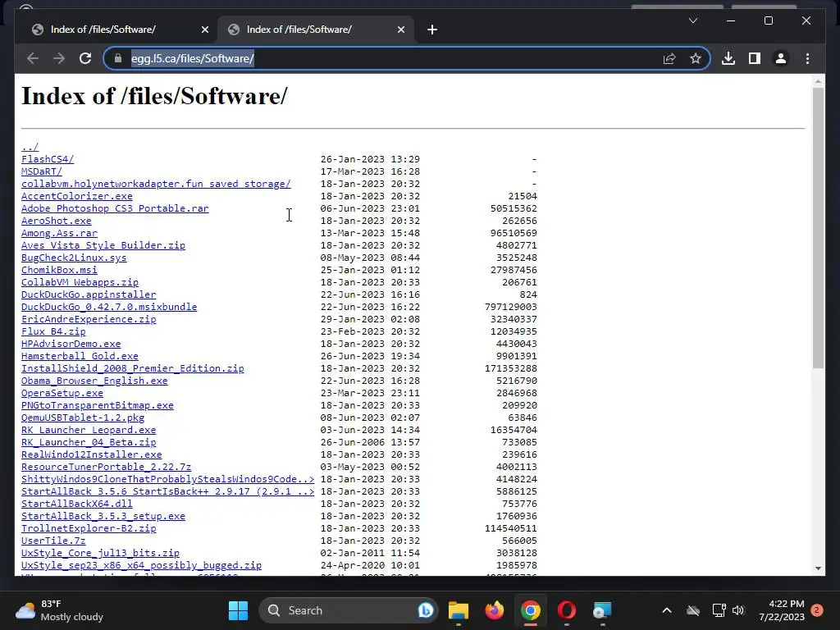The height and width of the screenshot is (630, 840).
Task: Open collabvm.holynetworkadapter.fun saved storage/ link
Action: (156, 184)
